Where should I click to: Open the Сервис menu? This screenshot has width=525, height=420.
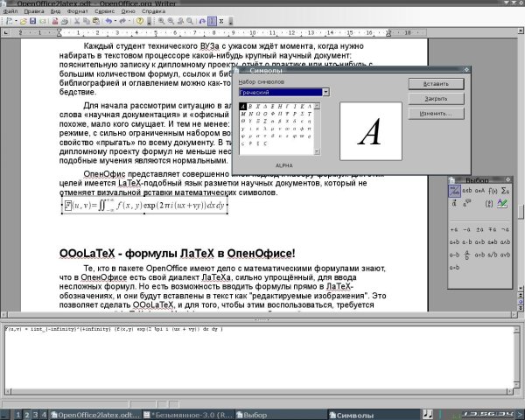[x=104, y=11]
